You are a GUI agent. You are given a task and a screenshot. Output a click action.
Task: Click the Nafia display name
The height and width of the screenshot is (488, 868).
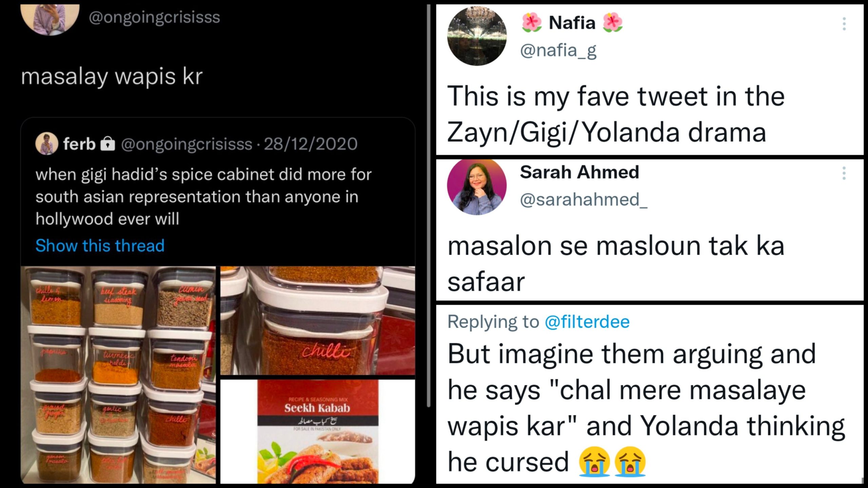572,23
